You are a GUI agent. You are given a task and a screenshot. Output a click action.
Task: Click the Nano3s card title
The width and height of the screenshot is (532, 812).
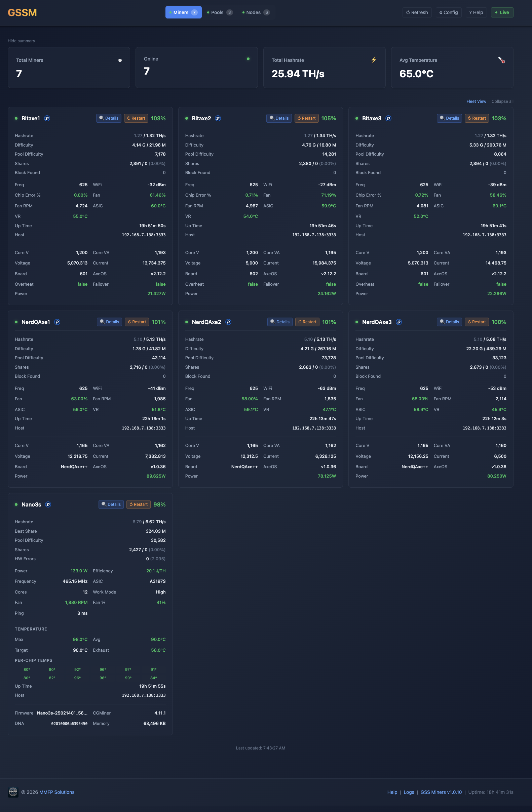(x=31, y=504)
